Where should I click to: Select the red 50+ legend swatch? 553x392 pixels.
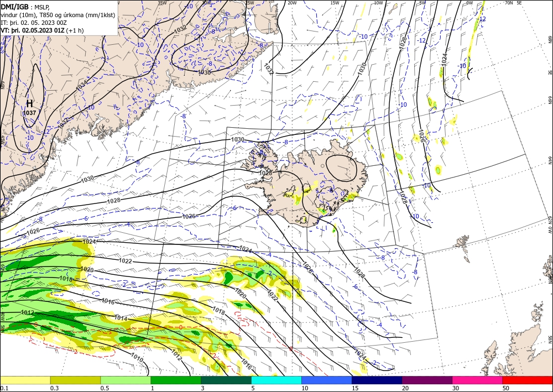point(528,380)
